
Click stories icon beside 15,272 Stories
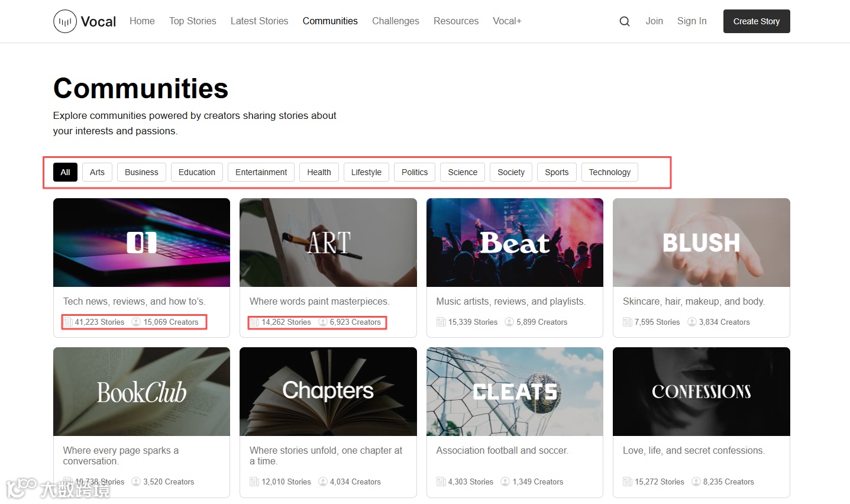pyautogui.click(x=628, y=482)
